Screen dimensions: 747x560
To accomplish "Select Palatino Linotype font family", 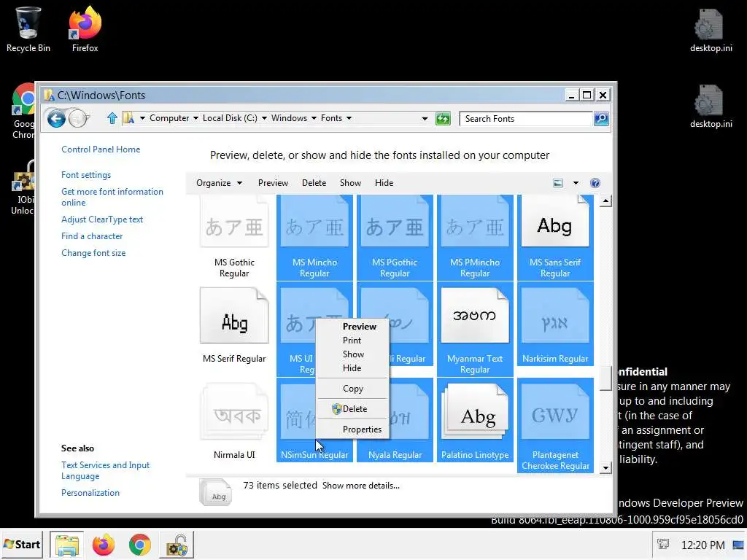I will (x=475, y=420).
